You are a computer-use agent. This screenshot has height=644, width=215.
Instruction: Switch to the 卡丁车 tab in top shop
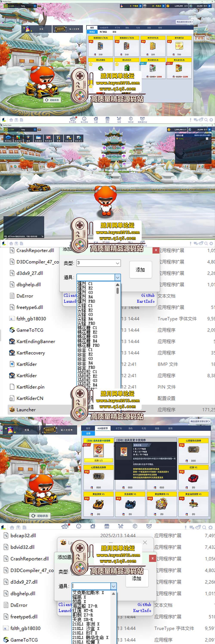pos(117,28)
